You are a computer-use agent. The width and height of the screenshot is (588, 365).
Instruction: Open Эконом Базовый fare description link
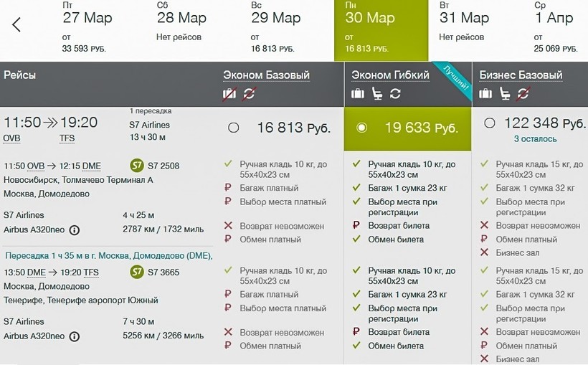coord(266,75)
